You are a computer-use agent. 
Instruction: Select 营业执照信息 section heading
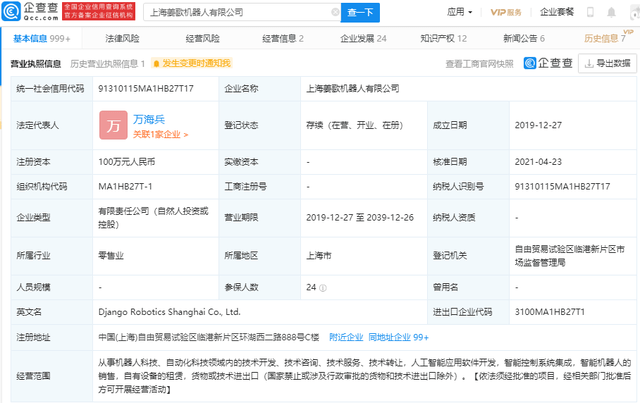click(36, 64)
